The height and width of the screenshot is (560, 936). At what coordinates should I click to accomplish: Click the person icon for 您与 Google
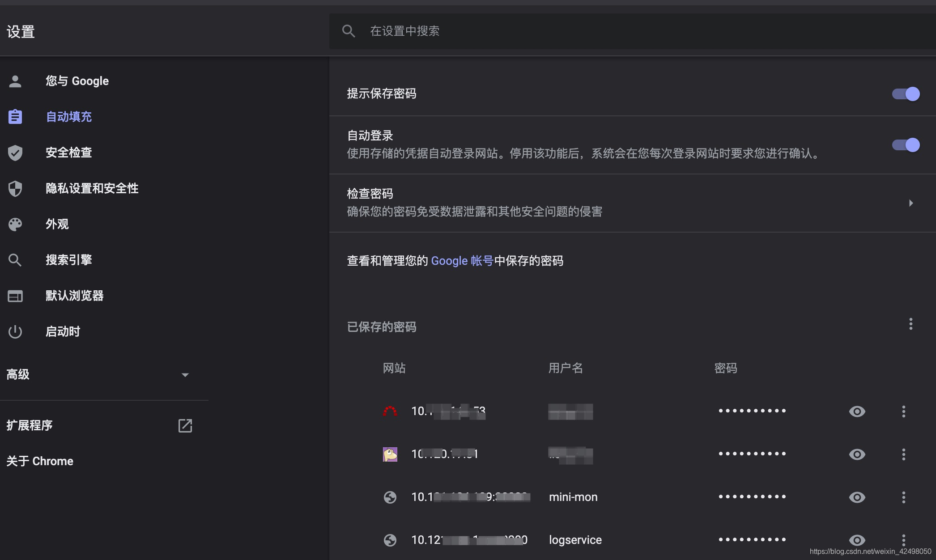(15, 81)
